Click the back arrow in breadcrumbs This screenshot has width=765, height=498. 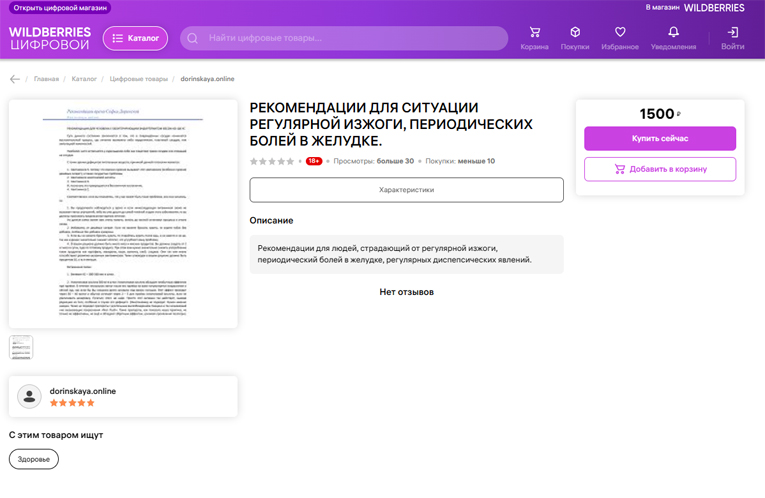(15, 79)
